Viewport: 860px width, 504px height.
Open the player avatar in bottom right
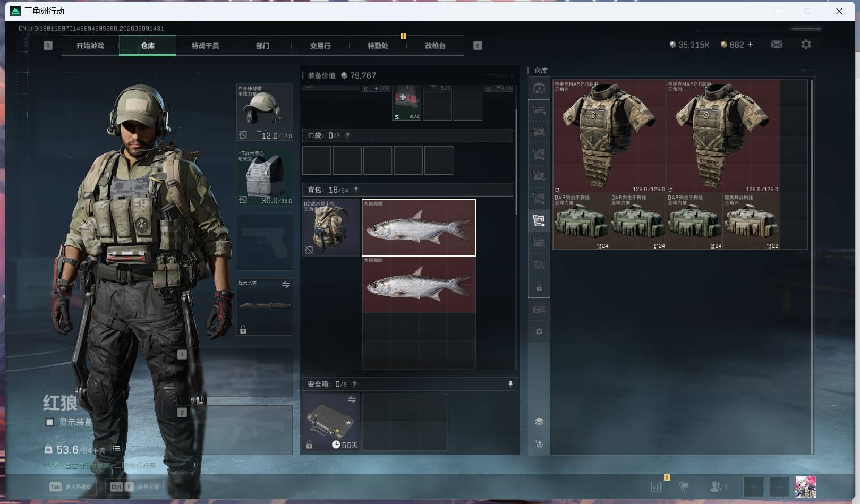805,486
